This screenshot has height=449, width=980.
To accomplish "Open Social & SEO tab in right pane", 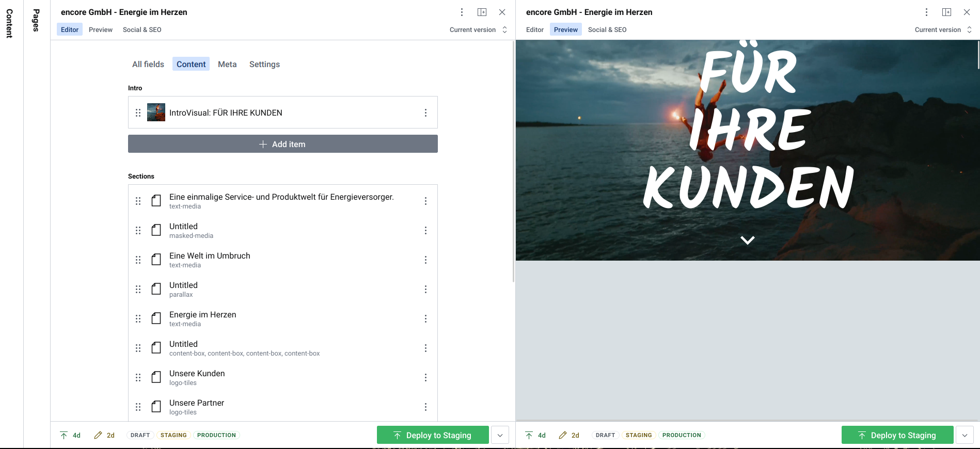I will [x=607, y=29].
